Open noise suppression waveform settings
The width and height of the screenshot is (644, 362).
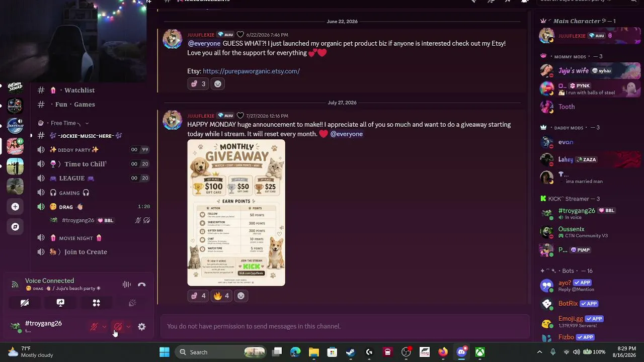(126, 285)
